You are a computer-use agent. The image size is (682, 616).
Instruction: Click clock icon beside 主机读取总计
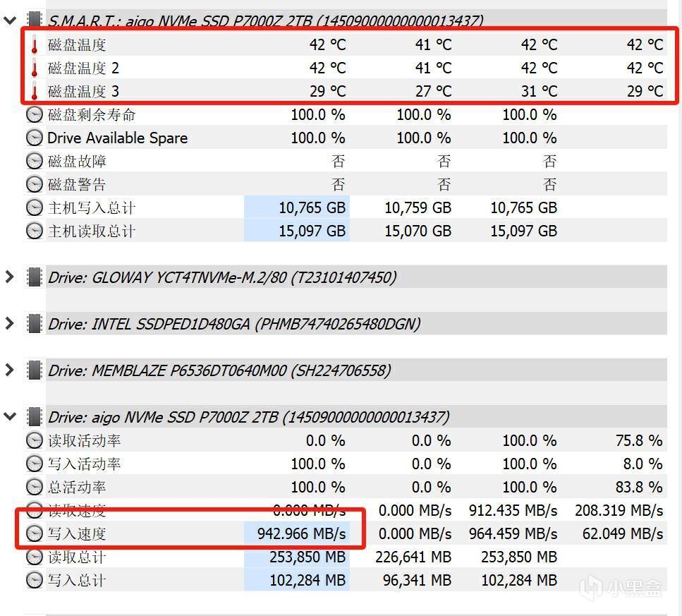point(35,231)
